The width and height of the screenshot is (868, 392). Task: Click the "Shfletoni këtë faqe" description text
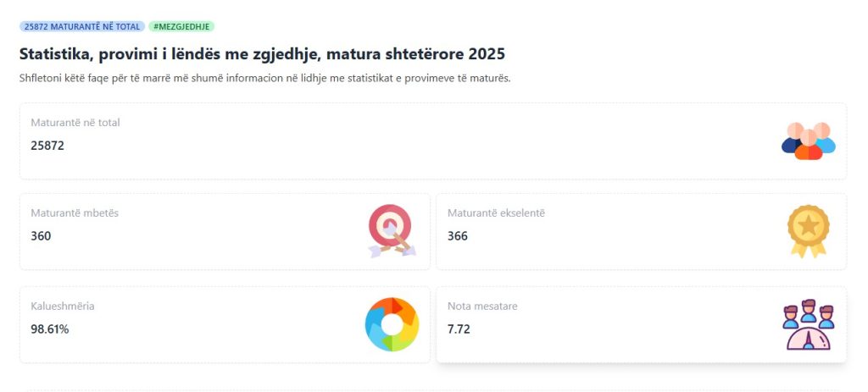[x=264, y=79]
